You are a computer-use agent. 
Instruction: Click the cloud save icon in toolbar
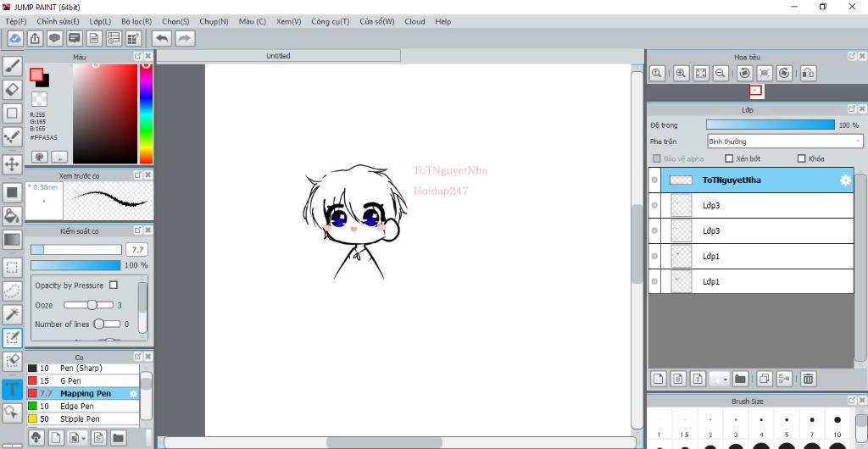pyautogui.click(x=15, y=38)
